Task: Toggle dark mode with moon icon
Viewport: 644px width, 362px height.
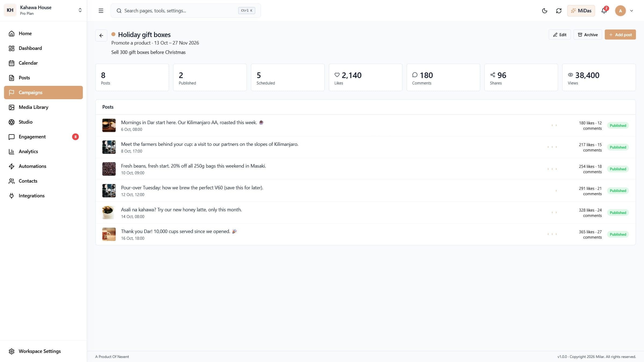Action: pyautogui.click(x=544, y=11)
